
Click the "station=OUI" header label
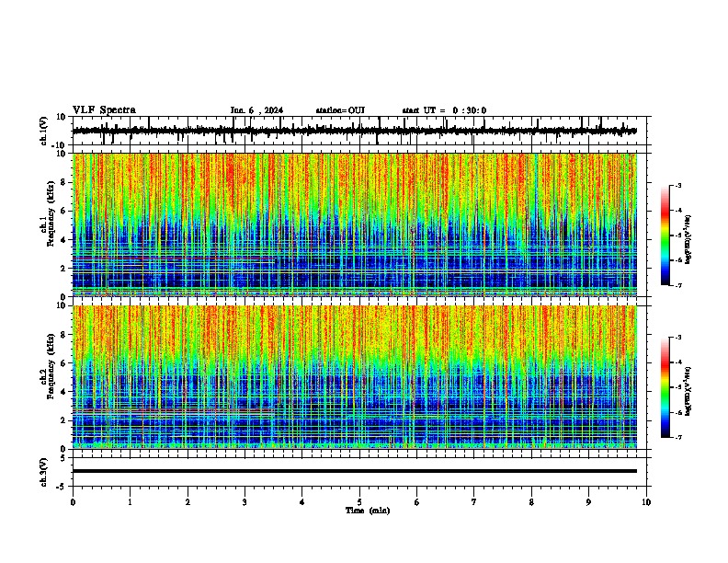340,110
